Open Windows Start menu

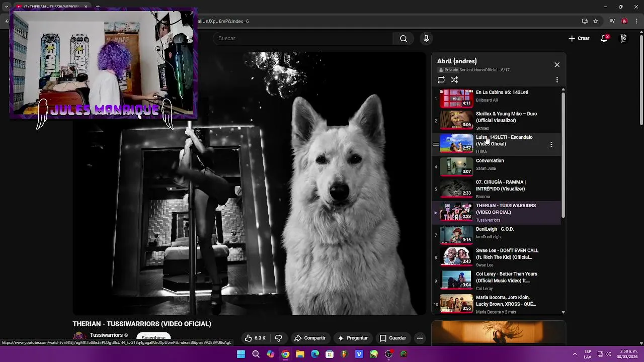[x=241, y=354]
